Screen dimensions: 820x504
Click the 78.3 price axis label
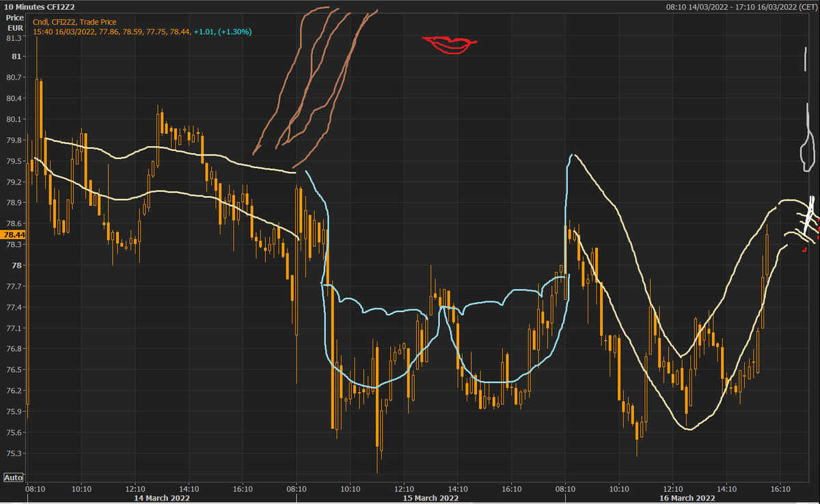tap(15, 244)
